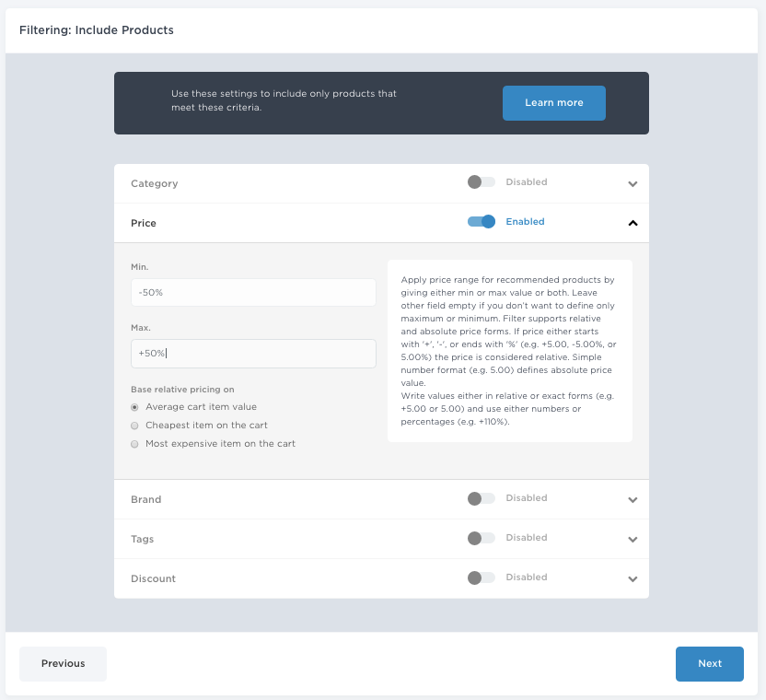The height and width of the screenshot is (700, 766).
Task: Click the Max. price input field
Action: coord(253,354)
